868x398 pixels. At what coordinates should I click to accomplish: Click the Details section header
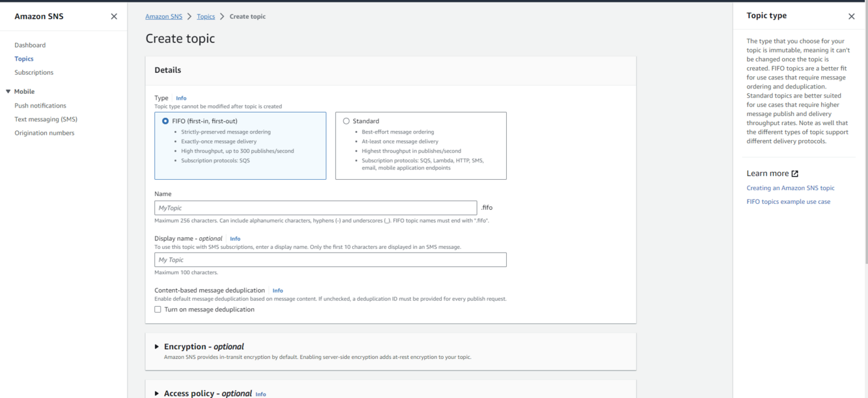168,70
